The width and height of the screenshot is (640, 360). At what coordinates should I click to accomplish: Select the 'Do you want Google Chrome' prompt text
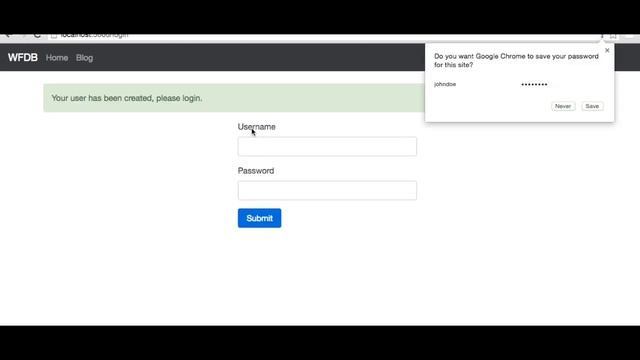point(516,60)
